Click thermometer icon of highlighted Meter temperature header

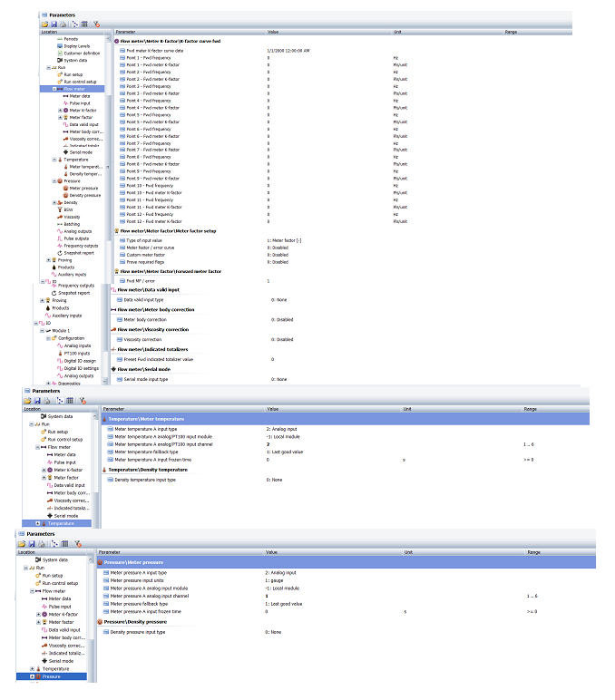tap(105, 419)
